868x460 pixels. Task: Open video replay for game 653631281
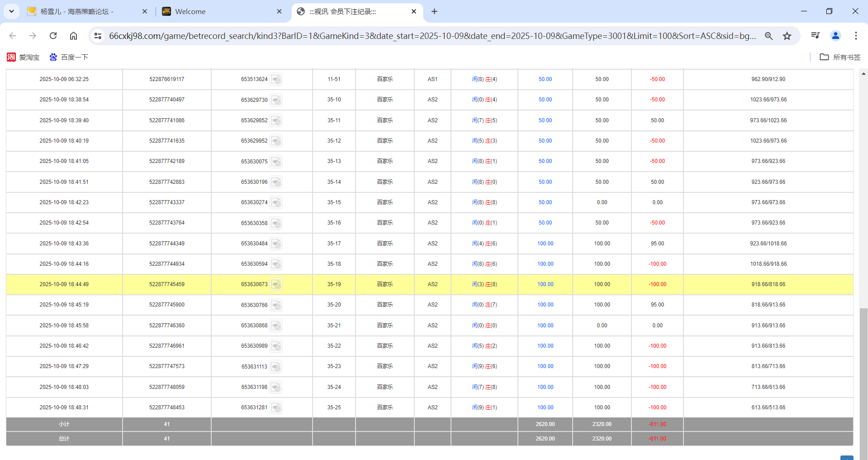(277, 407)
